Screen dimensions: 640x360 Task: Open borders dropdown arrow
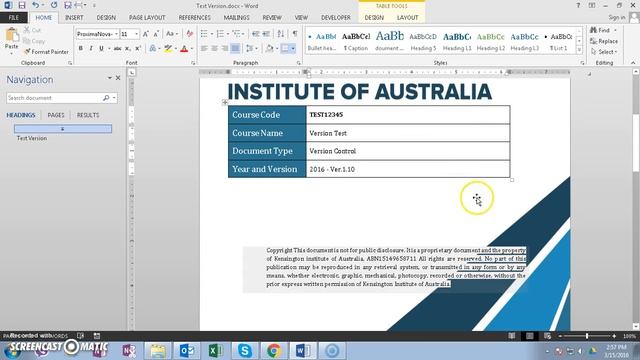point(293,49)
